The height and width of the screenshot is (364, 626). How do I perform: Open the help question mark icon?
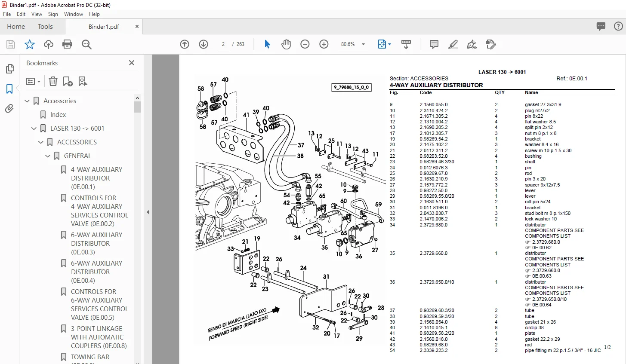[x=618, y=26]
